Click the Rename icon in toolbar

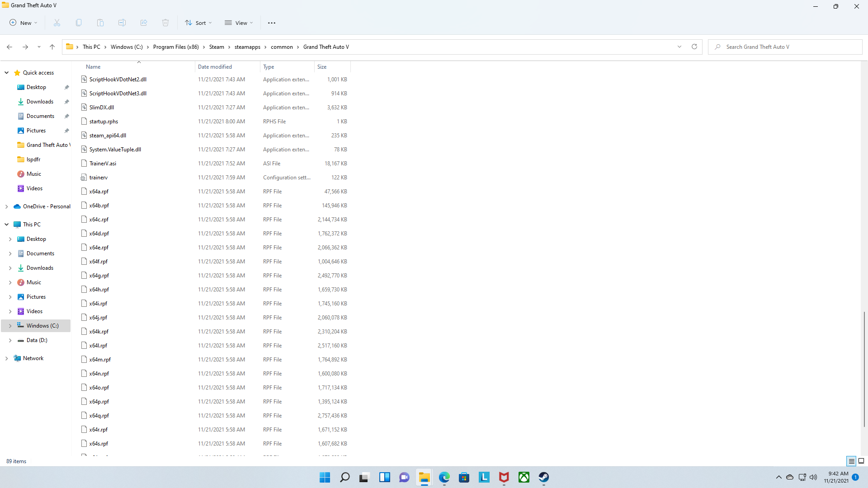tap(122, 23)
